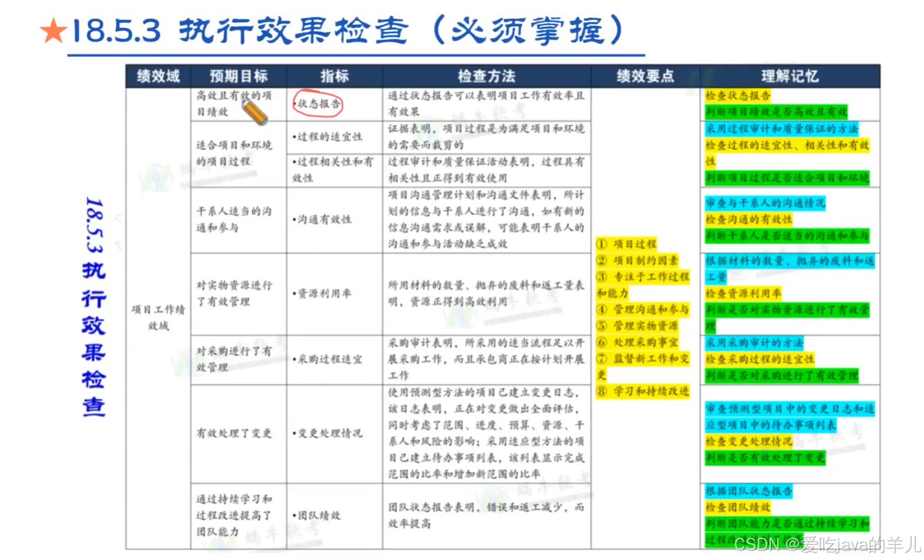This screenshot has height=560, width=924.
Task: Select the goal '适合项目和环境的项目过程'
Action: coord(234,153)
